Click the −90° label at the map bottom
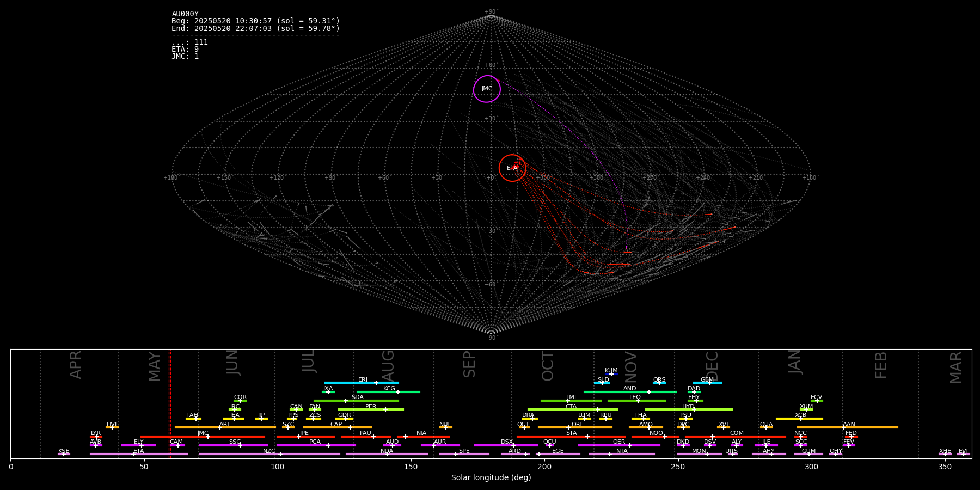Image resolution: width=980 pixels, height=490 pixels. tap(491, 338)
